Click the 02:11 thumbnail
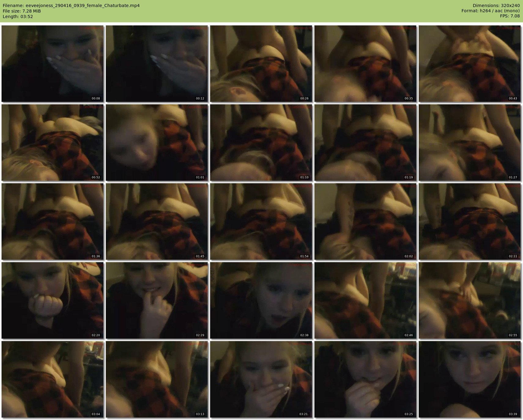The image size is (523, 420). click(470, 221)
